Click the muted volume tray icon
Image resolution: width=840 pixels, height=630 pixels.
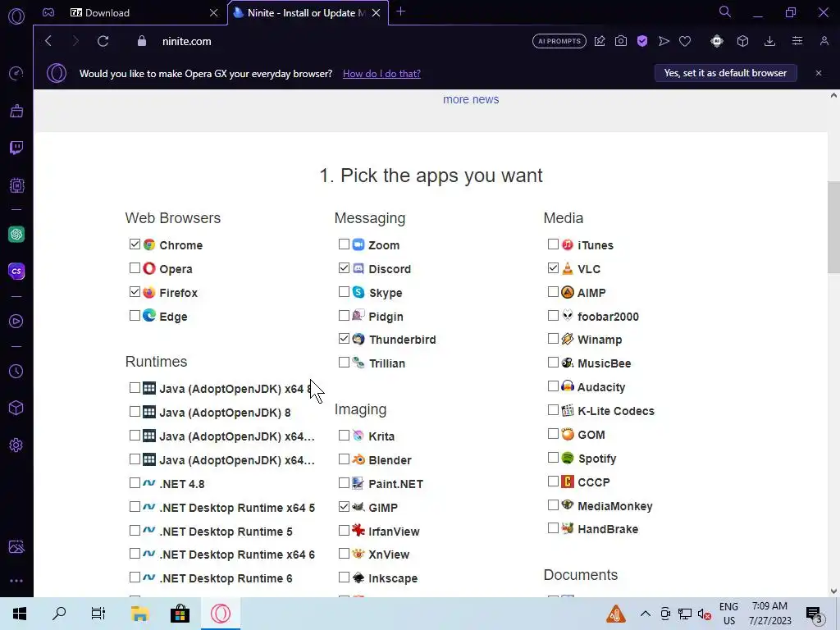tap(705, 614)
